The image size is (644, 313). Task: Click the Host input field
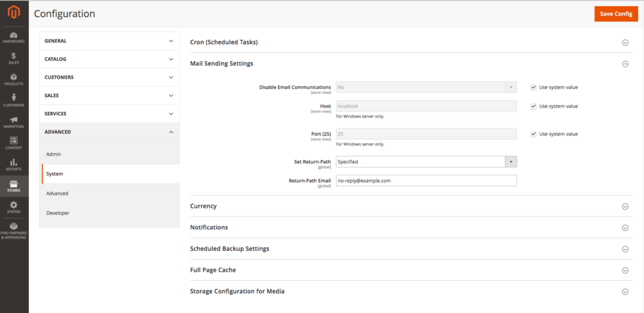pos(426,106)
